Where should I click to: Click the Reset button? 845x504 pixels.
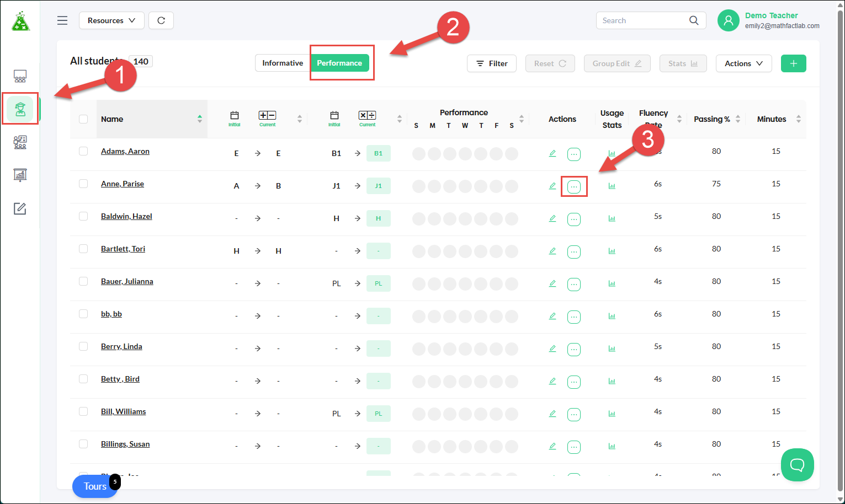(550, 63)
